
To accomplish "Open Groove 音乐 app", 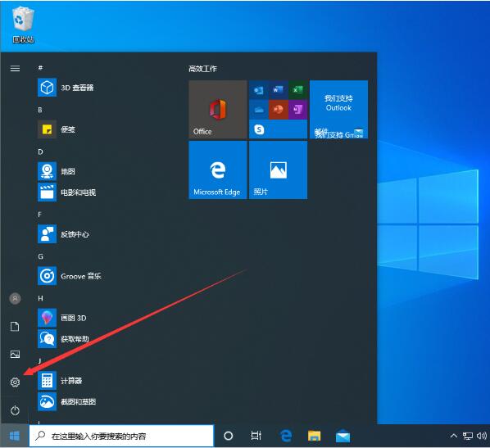I will click(70, 276).
